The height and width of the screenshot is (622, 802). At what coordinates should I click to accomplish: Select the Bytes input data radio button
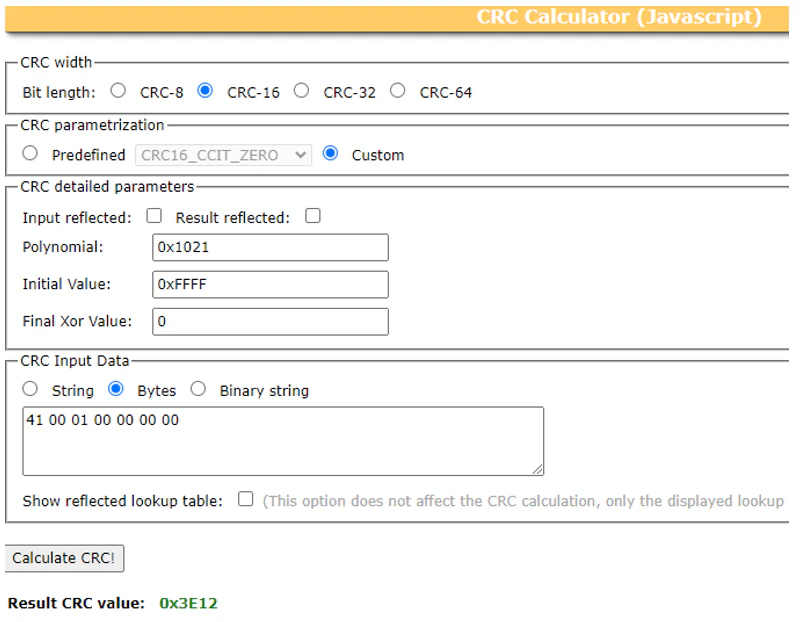[x=116, y=389]
